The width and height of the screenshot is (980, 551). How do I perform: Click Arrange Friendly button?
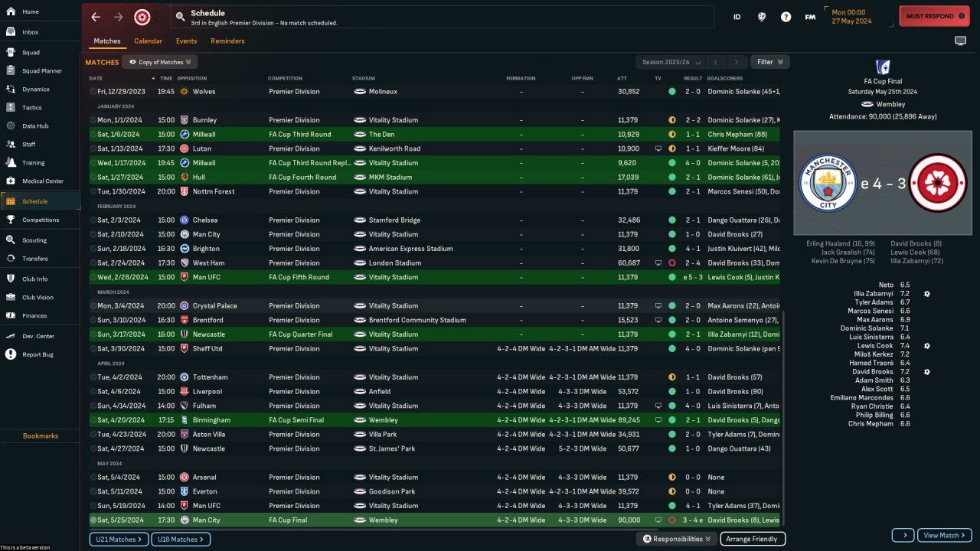(x=753, y=539)
